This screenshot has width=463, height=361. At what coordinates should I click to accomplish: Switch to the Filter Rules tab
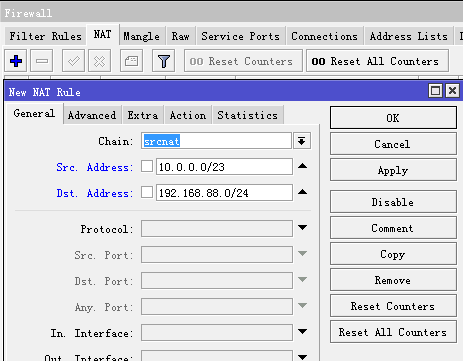(45, 36)
